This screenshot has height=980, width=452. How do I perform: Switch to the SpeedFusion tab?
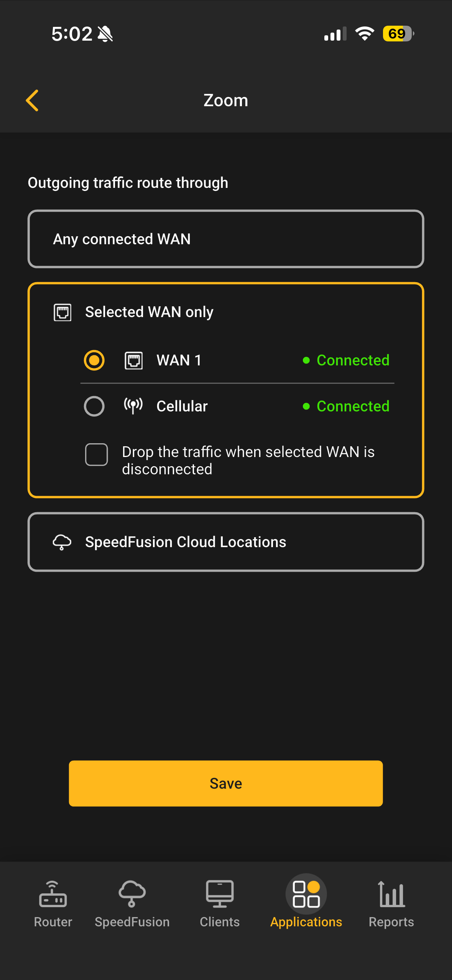point(132,903)
